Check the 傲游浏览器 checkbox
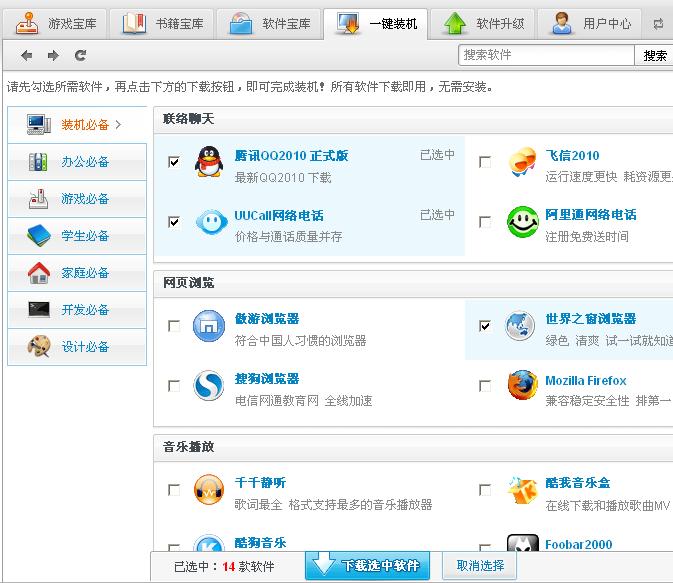 174,326
